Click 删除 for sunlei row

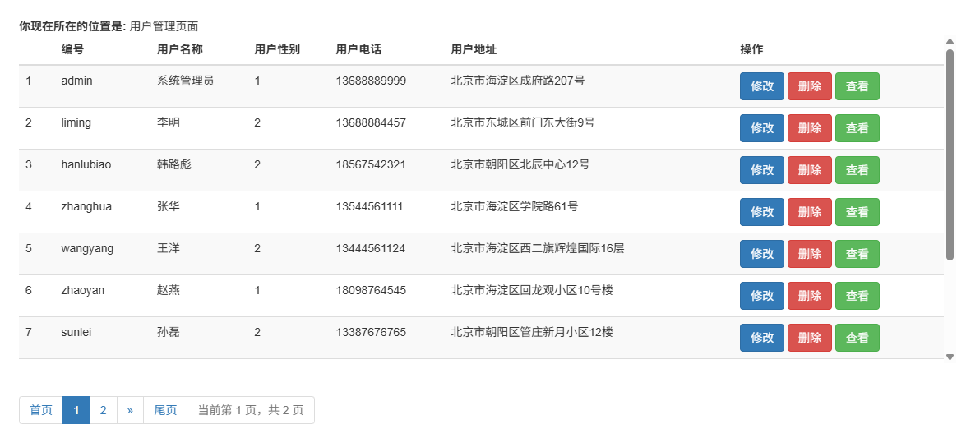pos(809,338)
